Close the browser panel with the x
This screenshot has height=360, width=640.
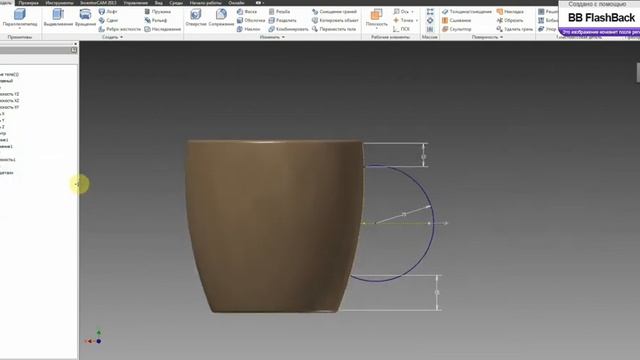click(x=75, y=44)
